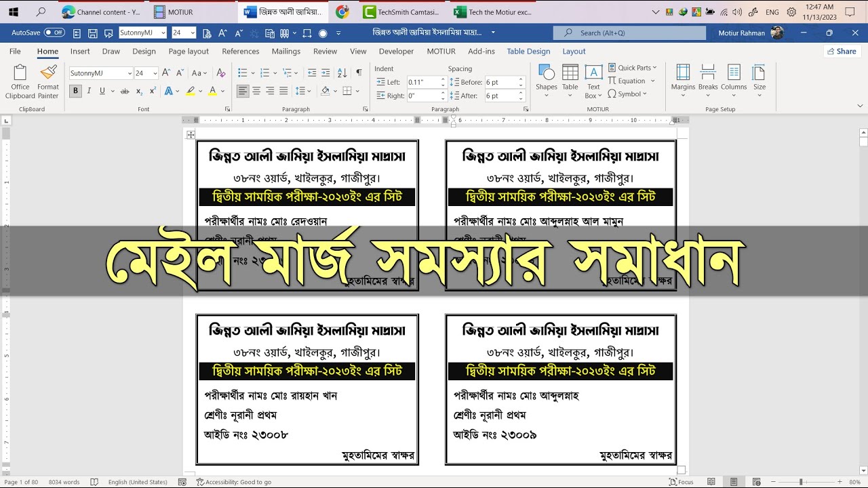Image resolution: width=868 pixels, height=488 pixels.
Task: Decrease font size in ribbon
Action: click(x=180, y=73)
